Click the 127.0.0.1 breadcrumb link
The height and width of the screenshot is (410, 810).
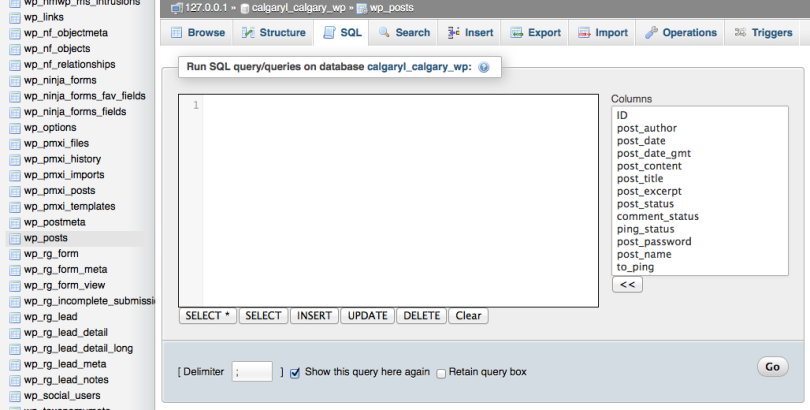[x=206, y=8]
